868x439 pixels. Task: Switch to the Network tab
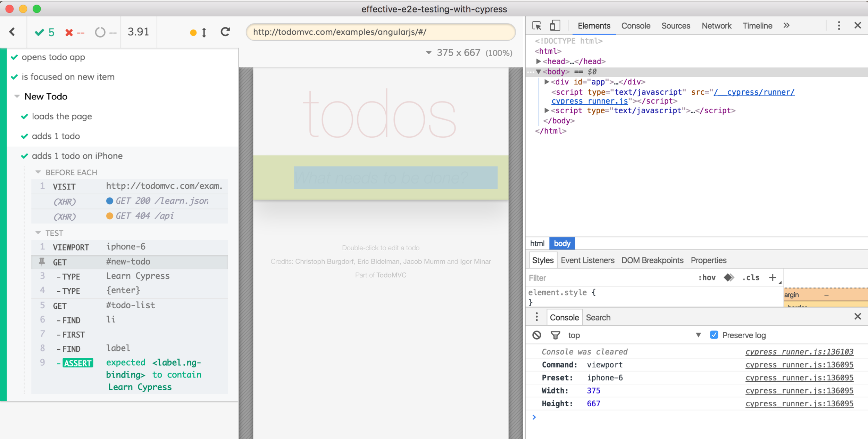716,26
